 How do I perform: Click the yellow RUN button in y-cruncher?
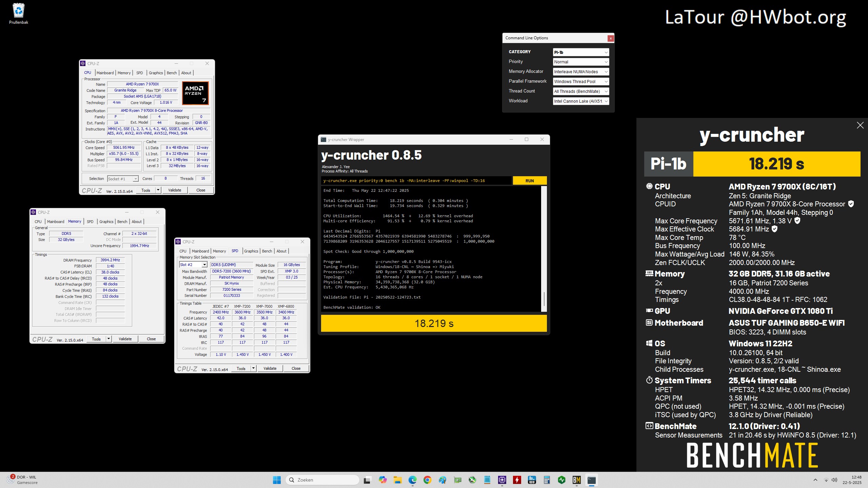click(530, 181)
